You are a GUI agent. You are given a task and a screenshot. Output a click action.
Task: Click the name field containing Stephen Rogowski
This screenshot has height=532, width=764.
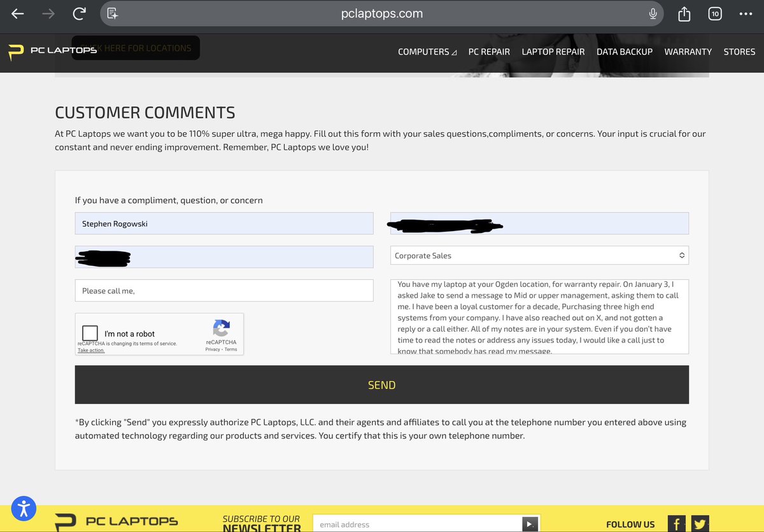coord(224,223)
